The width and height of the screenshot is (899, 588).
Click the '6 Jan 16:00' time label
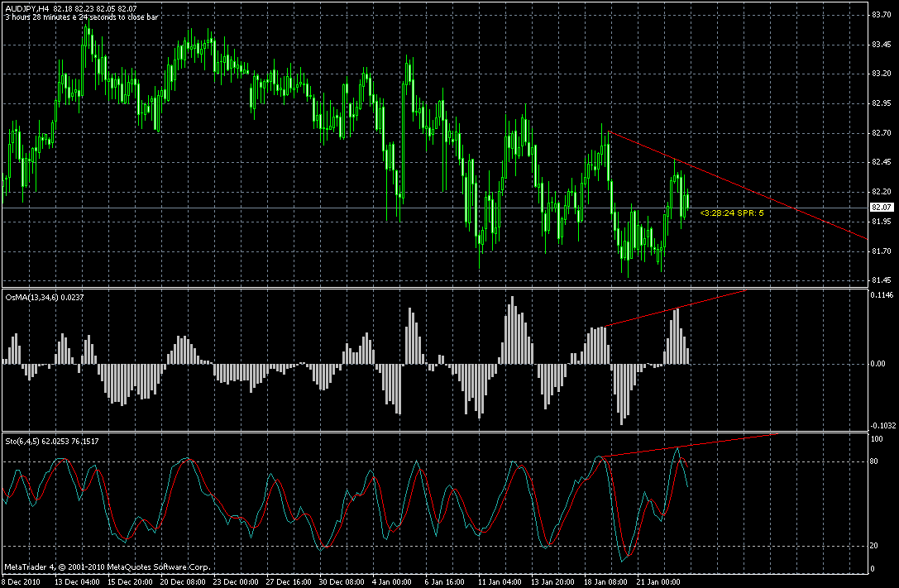coord(445,582)
